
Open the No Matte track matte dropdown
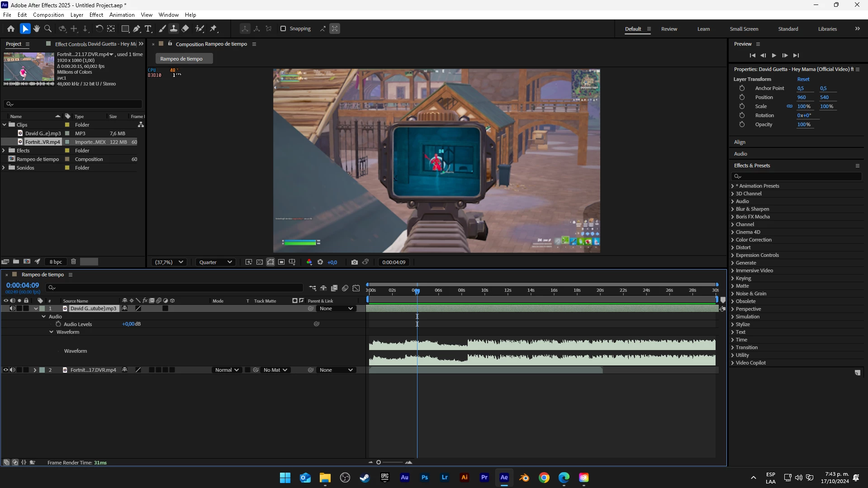coord(275,370)
